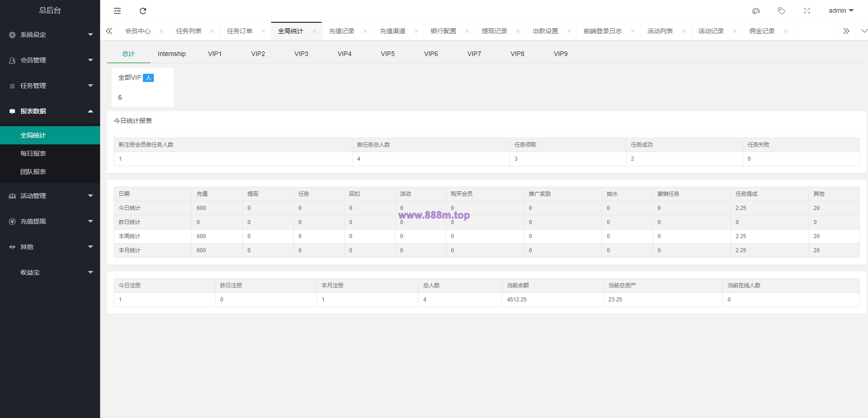
Task: Switch to the 会员中心 tab
Action: point(138,31)
